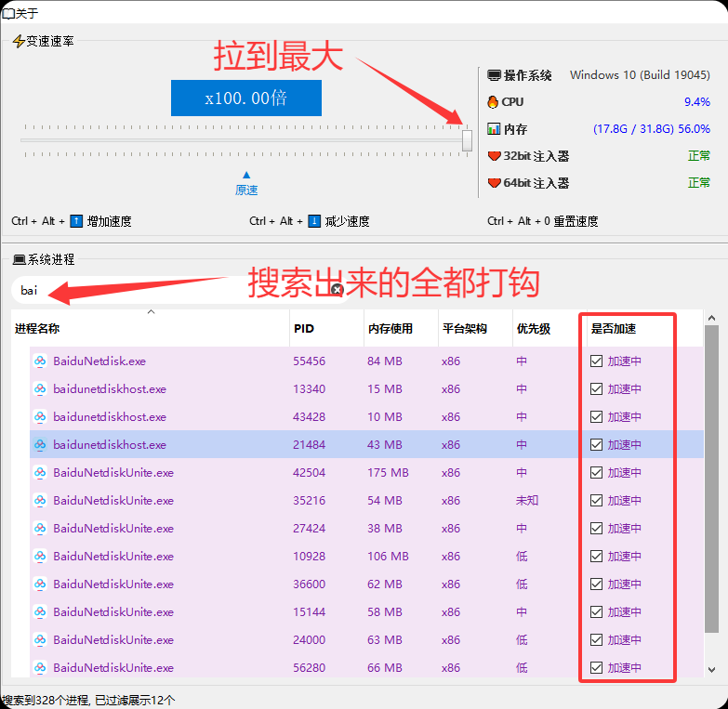Click the 175 MB memory cell
Image resolution: width=728 pixels, height=709 pixels.
click(x=388, y=472)
